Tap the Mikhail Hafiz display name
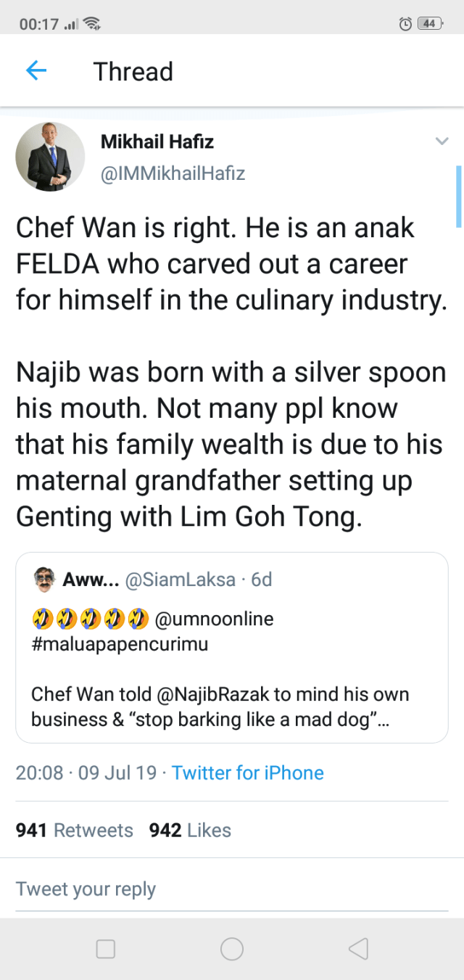This screenshot has width=464, height=980. [157, 141]
